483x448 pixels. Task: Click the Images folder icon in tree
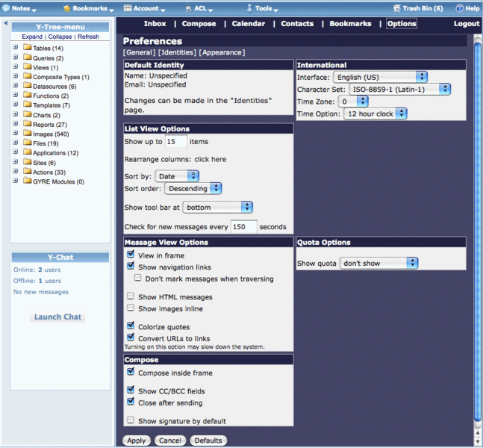coord(27,134)
